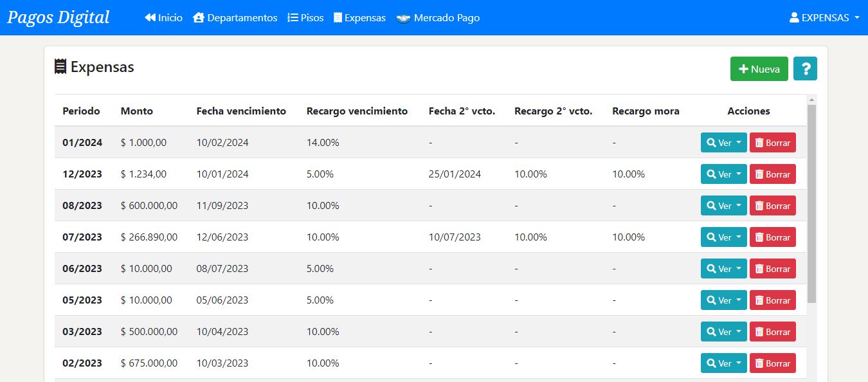The height and width of the screenshot is (382, 868).
Task: Delete the 01/2024 expensa with Borrar
Action: coord(772,143)
